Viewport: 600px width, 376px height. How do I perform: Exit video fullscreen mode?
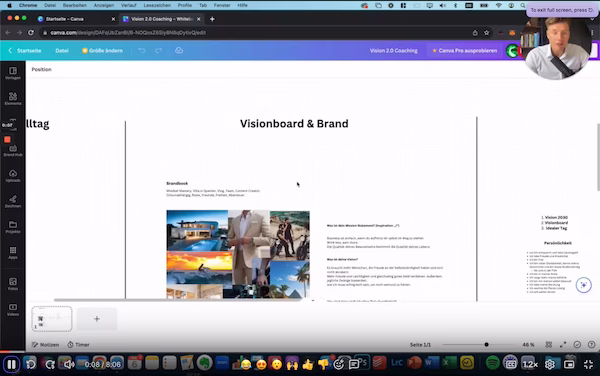click(x=589, y=364)
